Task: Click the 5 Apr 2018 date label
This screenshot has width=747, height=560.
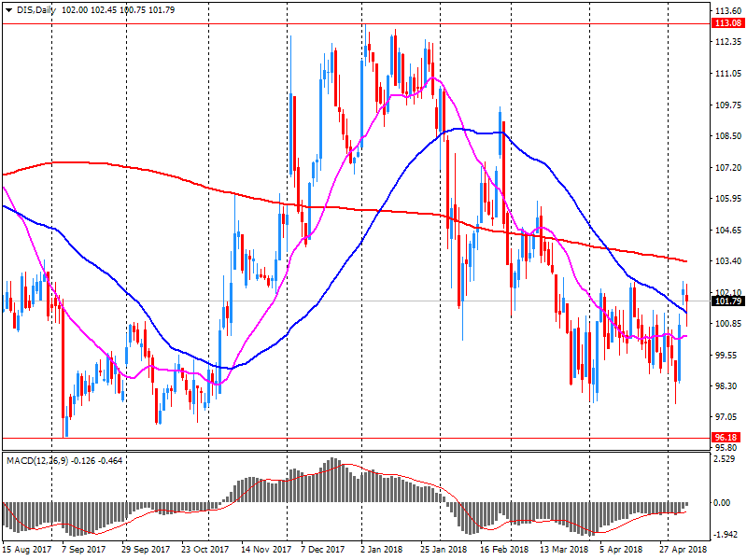Action: click(x=621, y=549)
